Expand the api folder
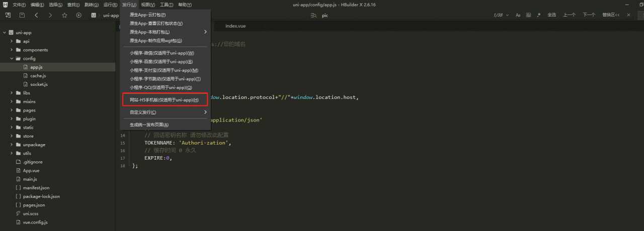Viewport: 644px width, 231px height. point(12,41)
